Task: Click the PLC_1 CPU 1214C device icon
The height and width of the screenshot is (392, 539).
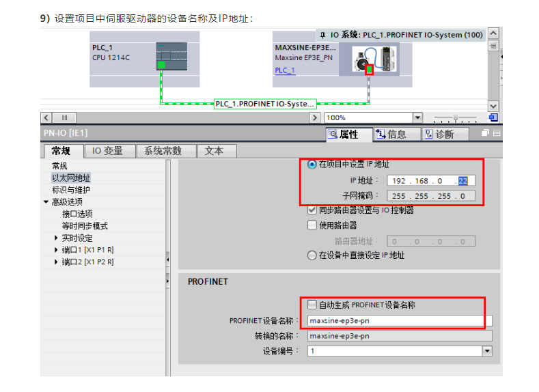Action: pos(170,56)
